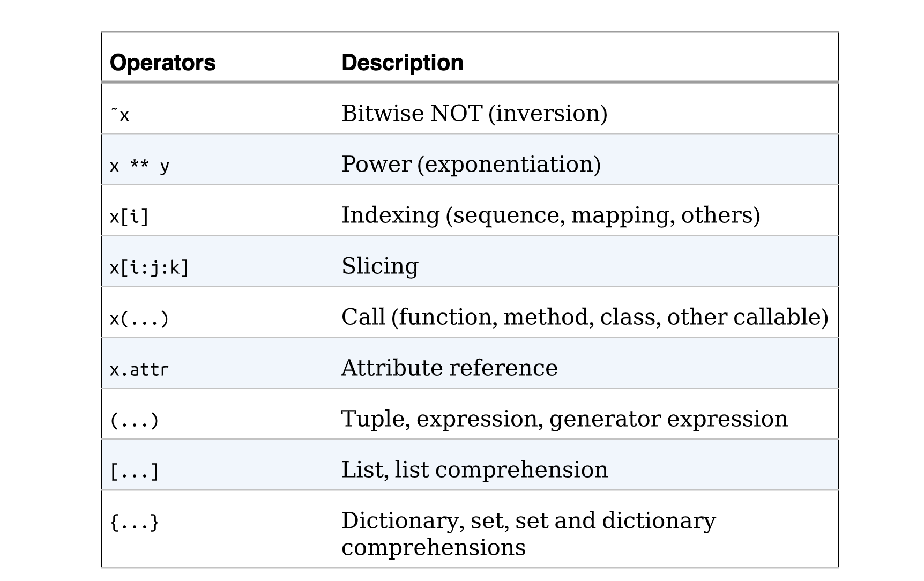
Task: Click the x[i] indexing operator
Action: coord(129,217)
